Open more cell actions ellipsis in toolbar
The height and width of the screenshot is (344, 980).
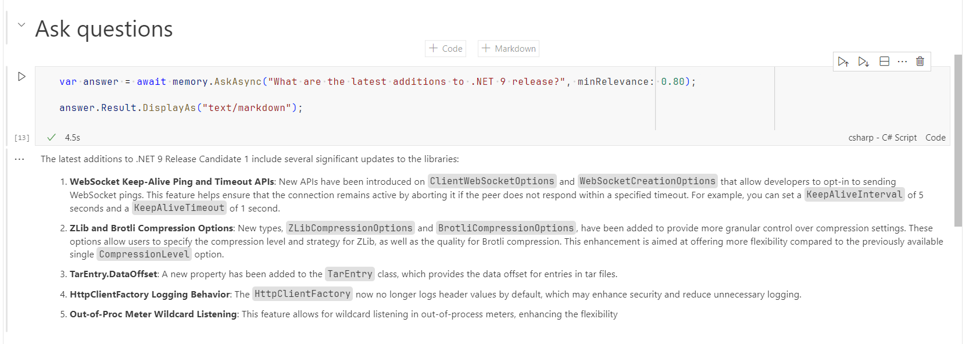[x=902, y=62]
